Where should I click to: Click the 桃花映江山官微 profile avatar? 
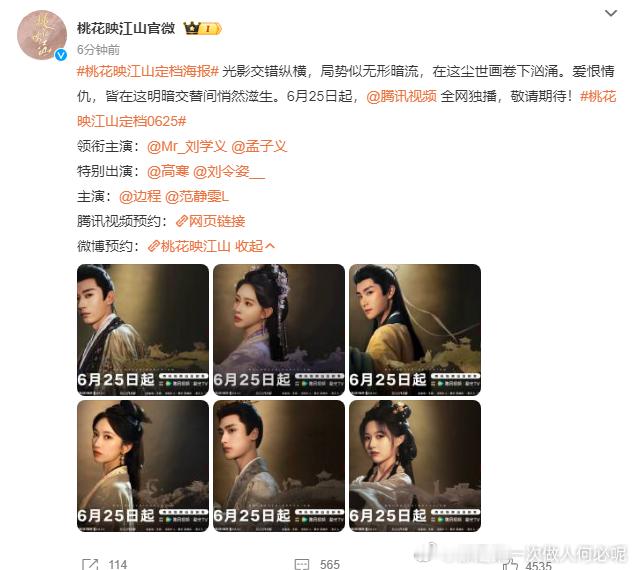click(x=42, y=35)
